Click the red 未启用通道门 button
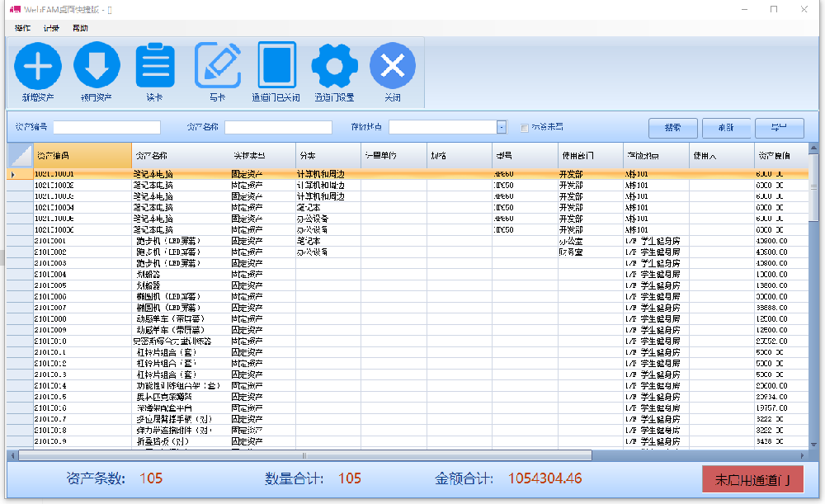 click(x=752, y=479)
